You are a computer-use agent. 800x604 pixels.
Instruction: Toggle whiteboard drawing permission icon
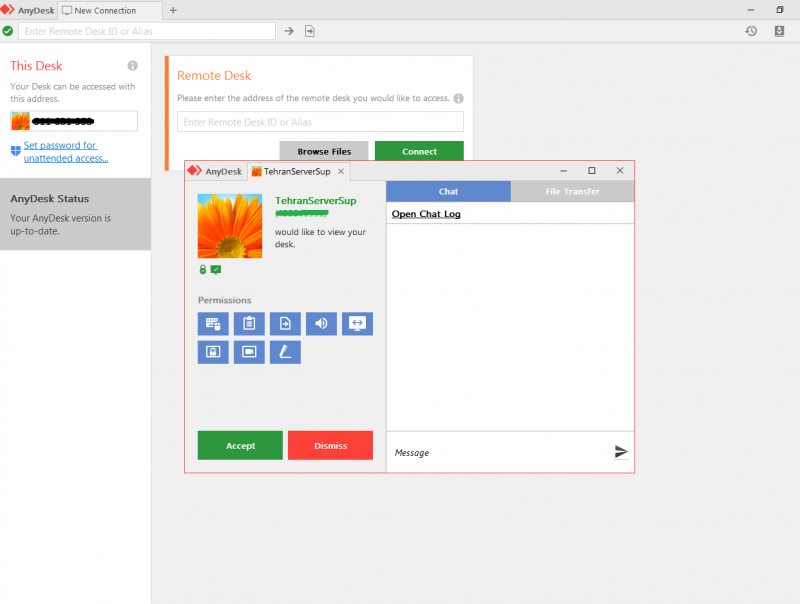coord(285,352)
